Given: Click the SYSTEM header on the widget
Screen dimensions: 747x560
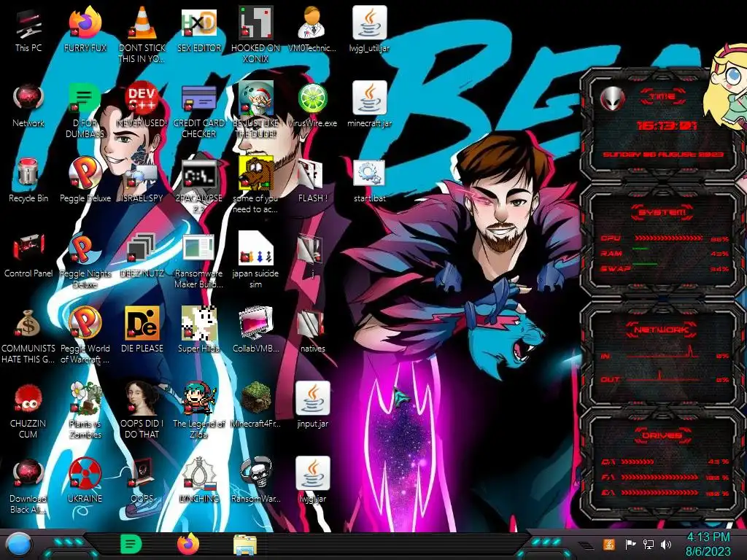Looking at the screenshot, I should (x=662, y=212).
